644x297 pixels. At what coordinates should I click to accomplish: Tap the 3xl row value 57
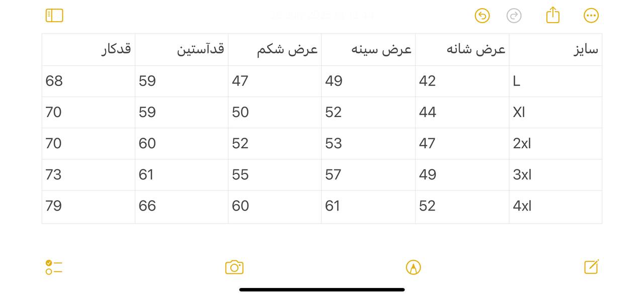pos(368,175)
